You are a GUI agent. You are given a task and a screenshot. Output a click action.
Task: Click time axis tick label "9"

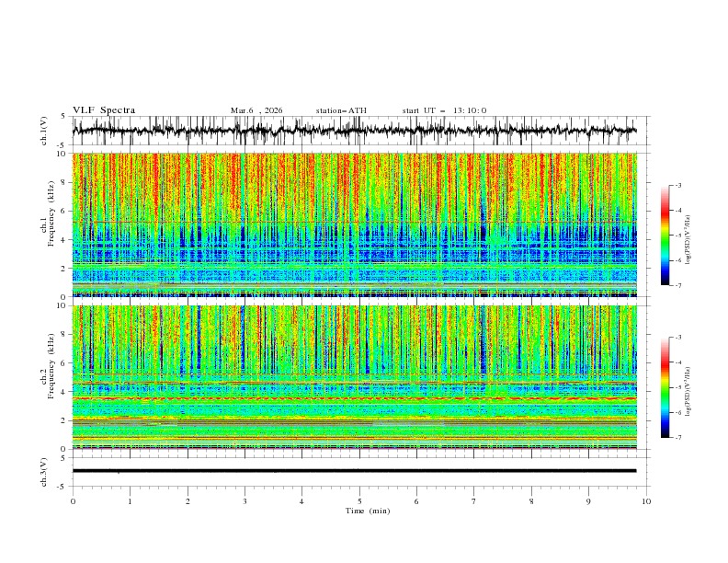pyautogui.click(x=588, y=501)
